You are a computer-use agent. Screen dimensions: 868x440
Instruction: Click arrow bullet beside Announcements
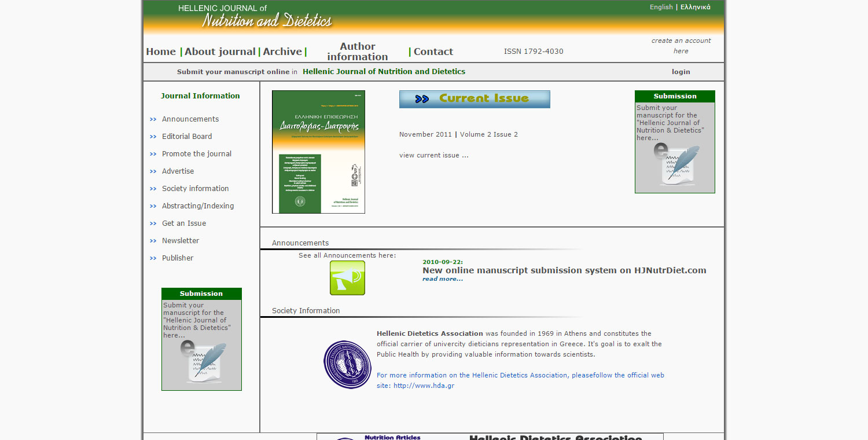tap(153, 119)
